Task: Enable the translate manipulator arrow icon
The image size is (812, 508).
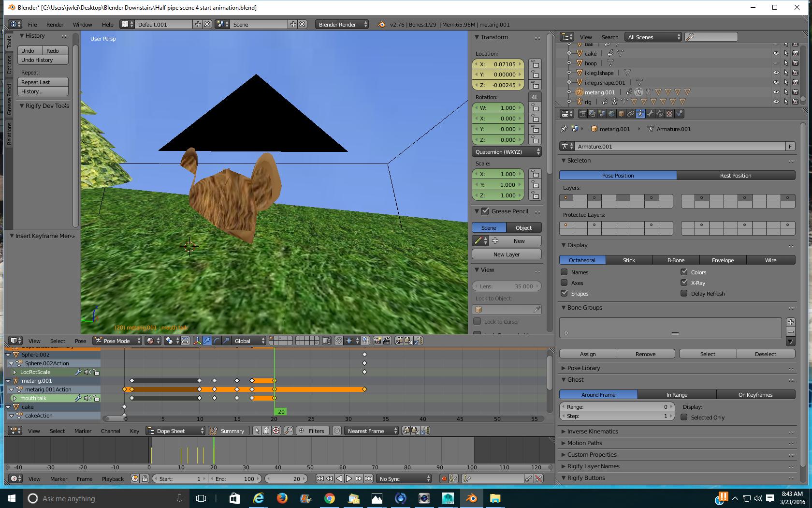Action: point(207,341)
